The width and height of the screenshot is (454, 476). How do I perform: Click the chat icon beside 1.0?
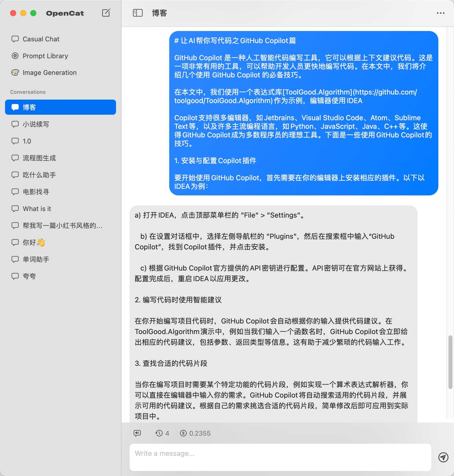(15, 141)
